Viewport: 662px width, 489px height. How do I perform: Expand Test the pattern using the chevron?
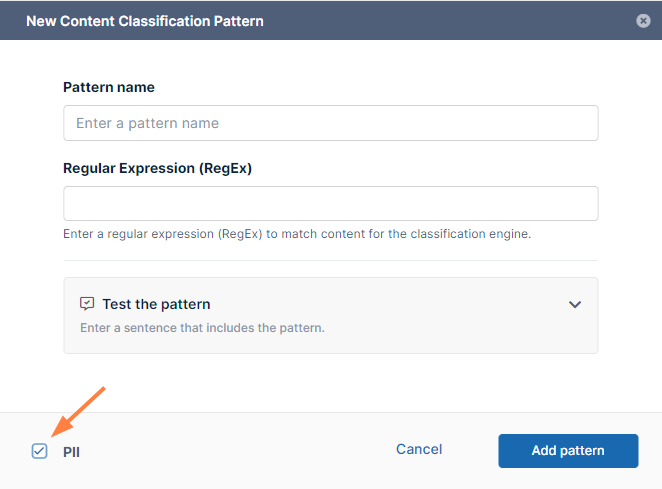click(x=575, y=304)
